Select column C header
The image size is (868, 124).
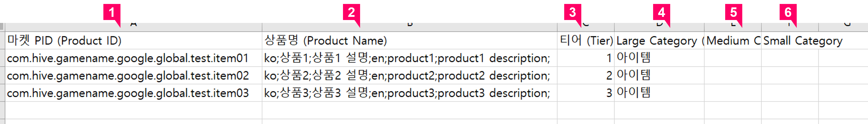pyautogui.click(x=586, y=27)
